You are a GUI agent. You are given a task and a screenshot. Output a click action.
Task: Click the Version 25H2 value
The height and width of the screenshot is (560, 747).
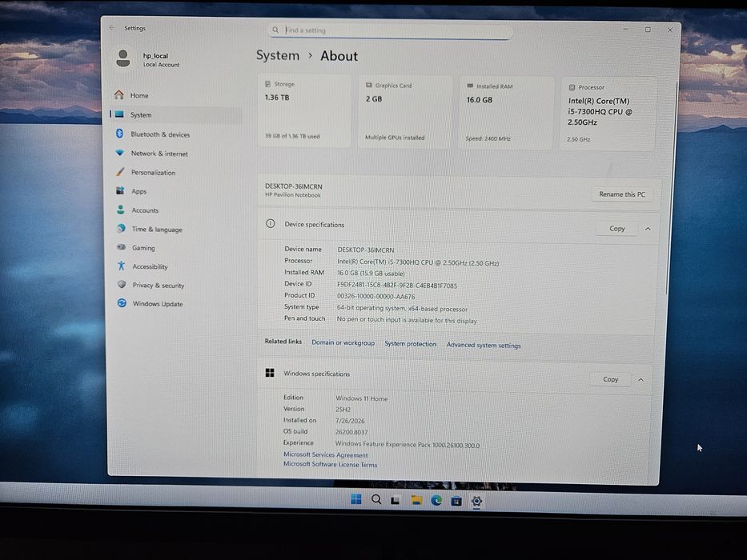[343, 410]
